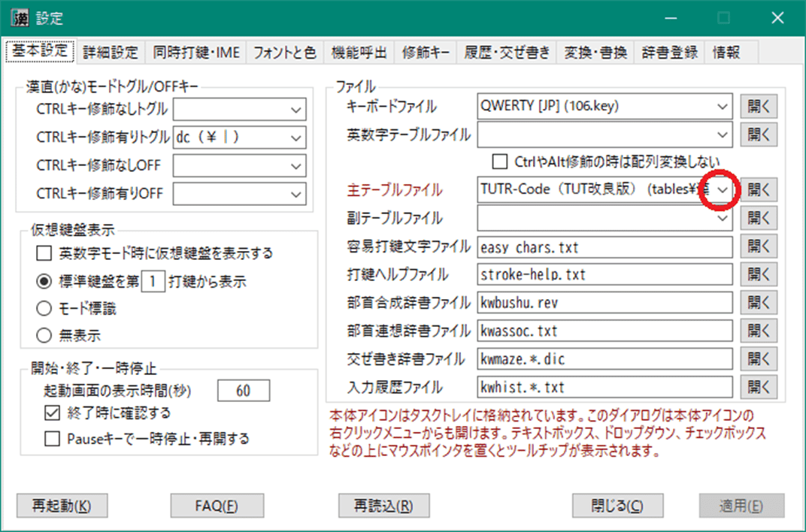Click 打鍵ヘルプファイル field stroke-help.txt
Viewport: 806px width, 532px height.
coord(604,275)
